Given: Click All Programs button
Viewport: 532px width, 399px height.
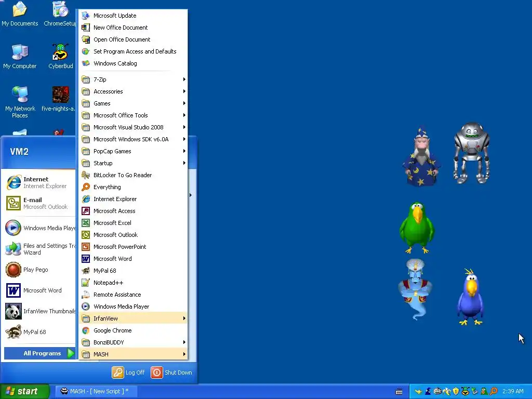Looking at the screenshot, I should 39,353.
